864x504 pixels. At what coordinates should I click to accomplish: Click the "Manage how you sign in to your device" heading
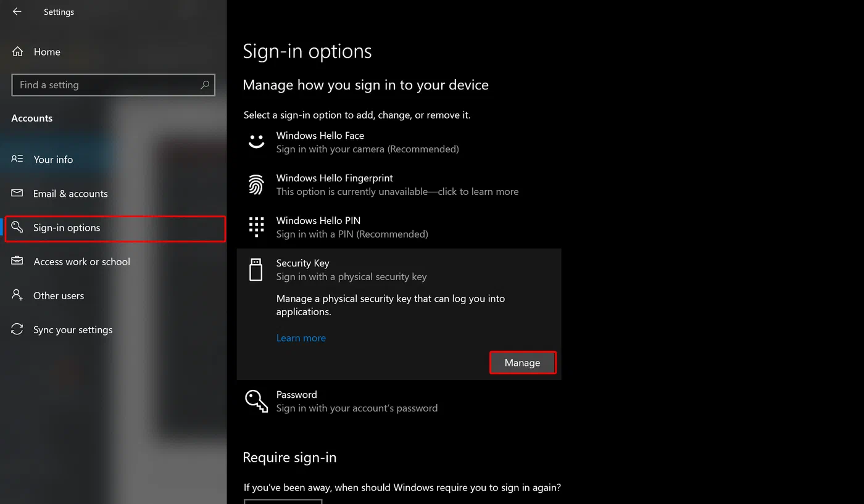tap(365, 85)
